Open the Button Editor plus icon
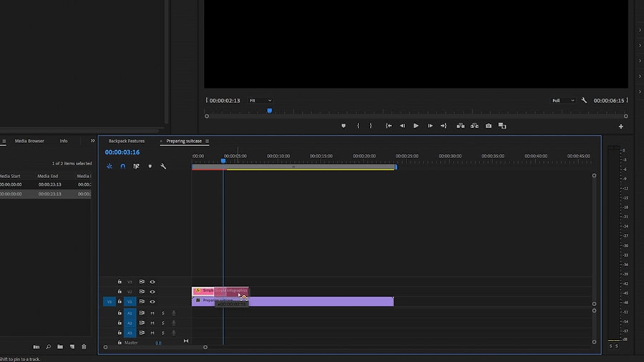Screen dimensions: 644x362 (x=620, y=127)
